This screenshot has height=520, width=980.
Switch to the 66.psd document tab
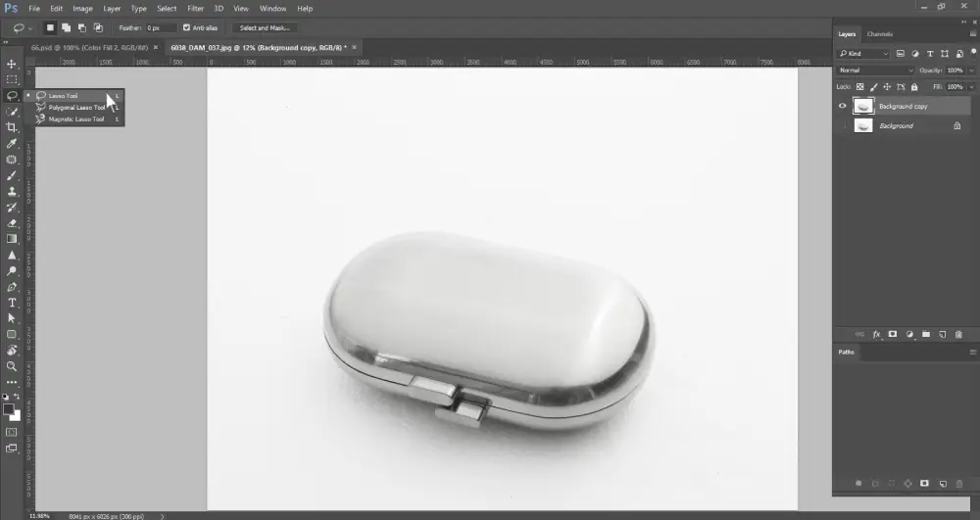tap(89, 47)
